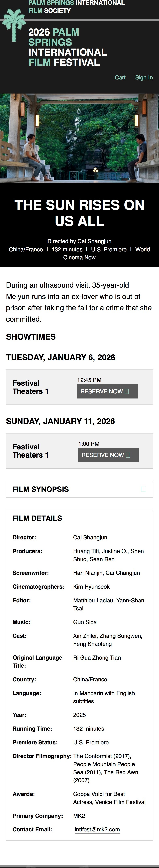Viewport: 159px width, 868px height.
Task: Click the Film Details heading
Action: click(37, 518)
